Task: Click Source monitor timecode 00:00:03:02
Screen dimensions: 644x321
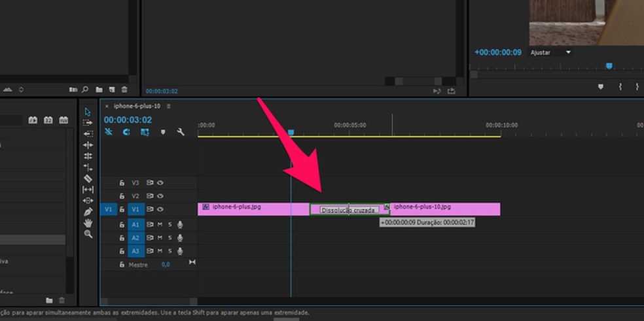Action: tap(162, 91)
